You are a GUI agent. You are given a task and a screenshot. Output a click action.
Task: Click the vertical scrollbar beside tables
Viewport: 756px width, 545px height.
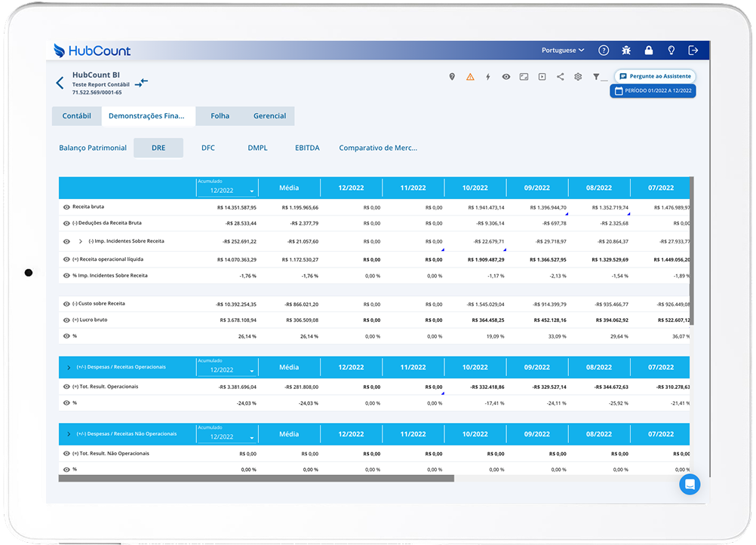691,250
